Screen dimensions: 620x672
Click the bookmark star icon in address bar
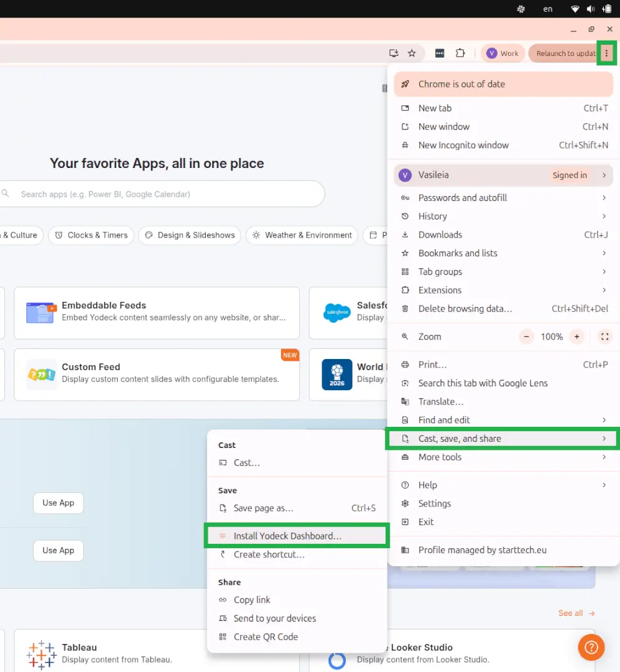(x=412, y=53)
